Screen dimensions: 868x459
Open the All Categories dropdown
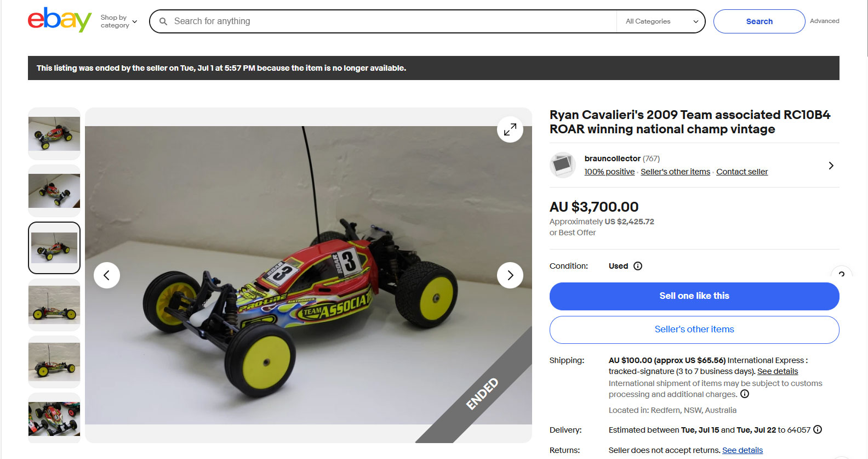pos(661,21)
